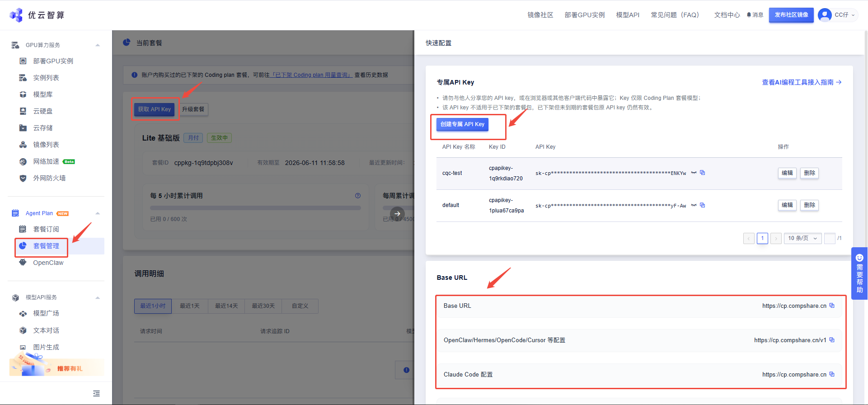
Task: Collapse the 模型API服务 section
Action: tap(98, 297)
